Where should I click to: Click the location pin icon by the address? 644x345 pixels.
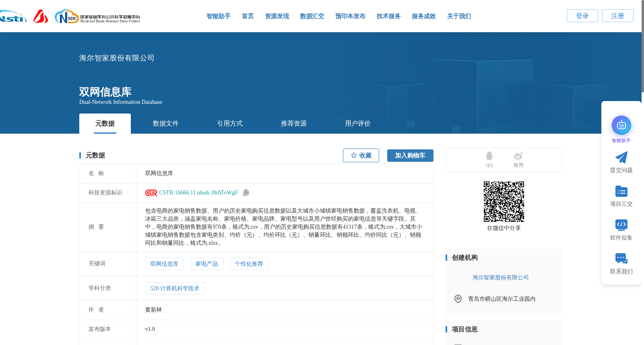coord(458,299)
